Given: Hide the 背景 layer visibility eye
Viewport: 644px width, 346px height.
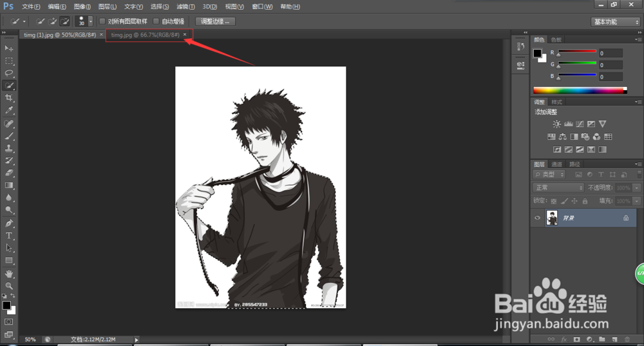Looking at the screenshot, I should click(537, 218).
